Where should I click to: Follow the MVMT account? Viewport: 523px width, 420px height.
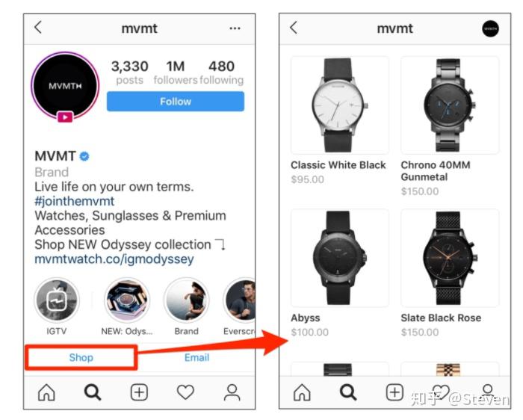tap(176, 102)
